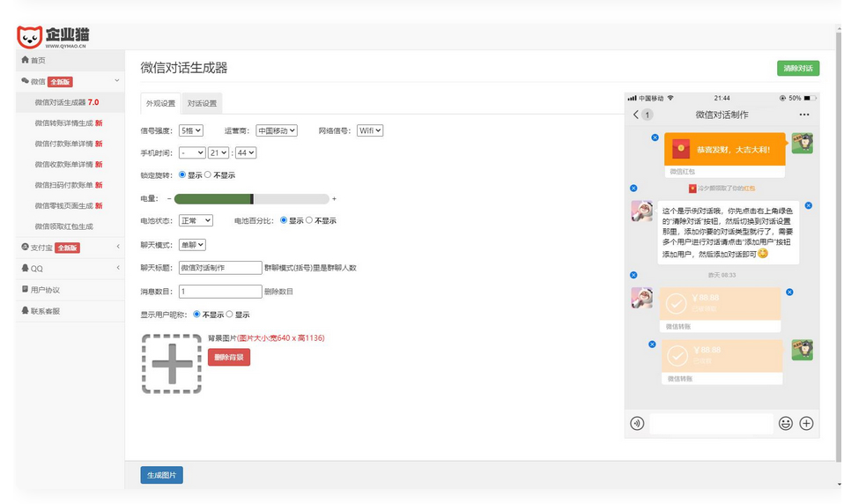
Task: Select 不显示 for 显示用户昵称
Action: pos(197,314)
